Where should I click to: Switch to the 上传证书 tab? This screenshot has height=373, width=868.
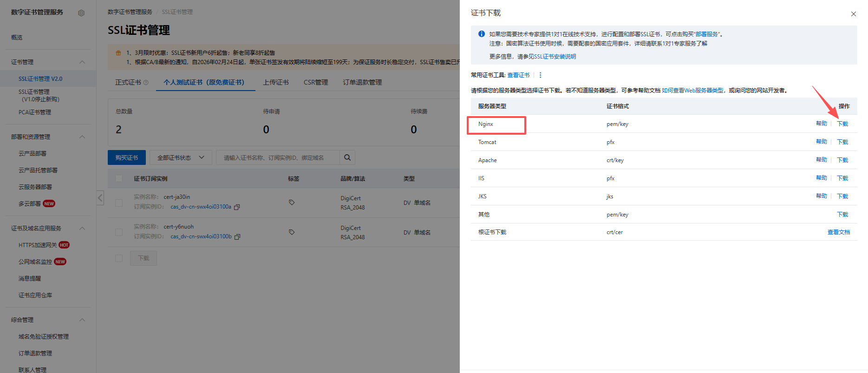[276, 82]
